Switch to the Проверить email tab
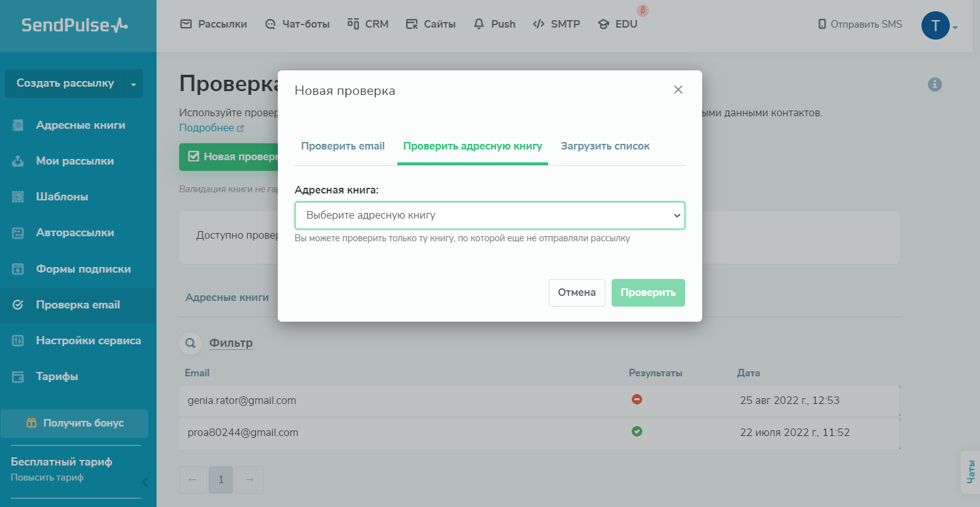This screenshot has width=980, height=507. pos(343,146)
